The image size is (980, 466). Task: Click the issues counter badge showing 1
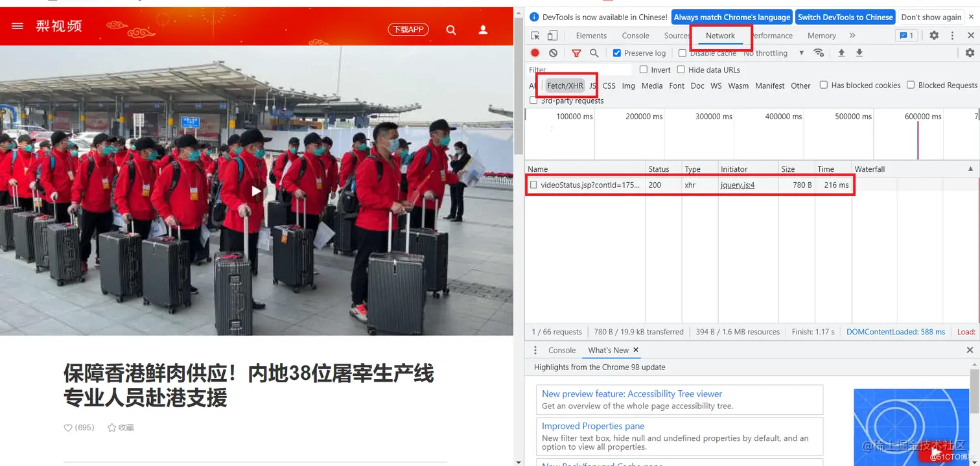905,36
